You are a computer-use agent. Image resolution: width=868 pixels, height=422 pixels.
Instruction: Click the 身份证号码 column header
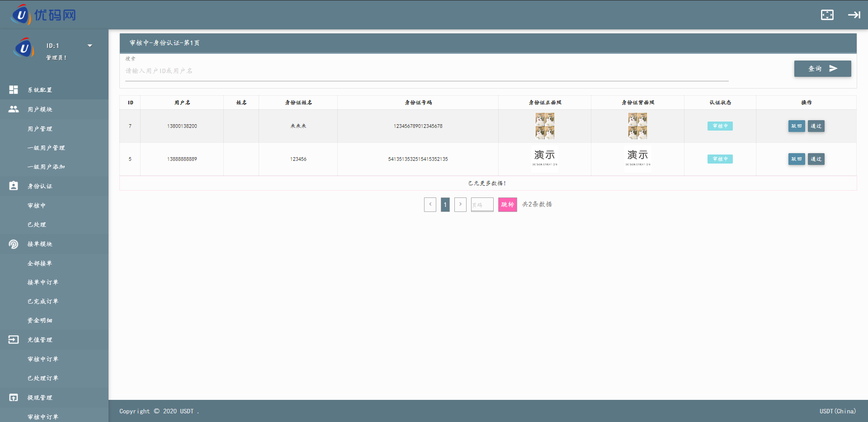pos(418,103)
